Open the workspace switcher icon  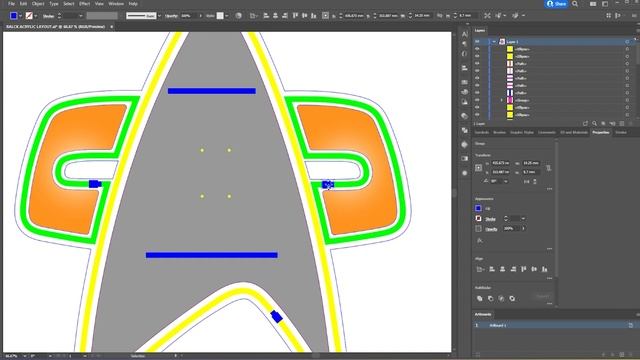[605, 4]
